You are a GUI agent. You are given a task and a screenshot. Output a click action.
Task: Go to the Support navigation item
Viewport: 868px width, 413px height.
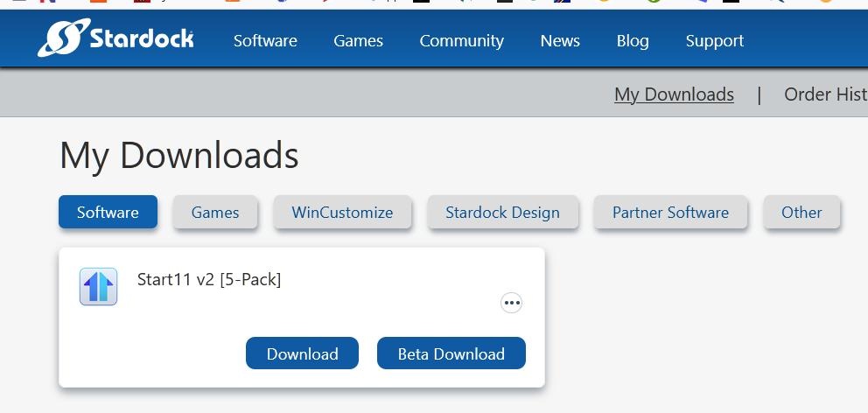coord(714,41)
